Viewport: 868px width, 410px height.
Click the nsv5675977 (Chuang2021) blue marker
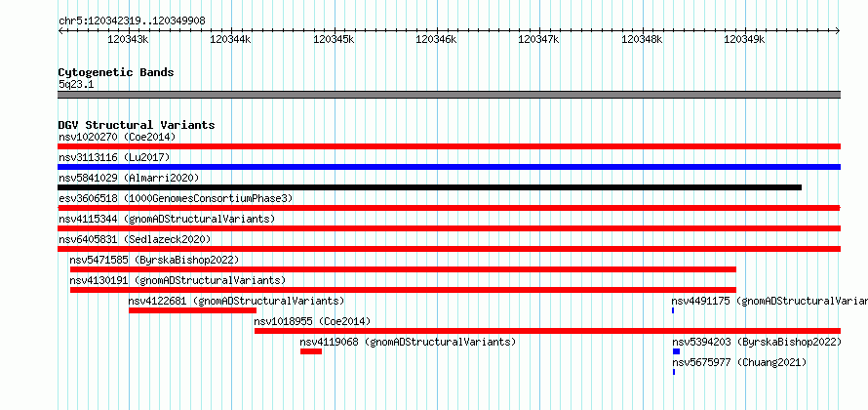coord(674,372)
